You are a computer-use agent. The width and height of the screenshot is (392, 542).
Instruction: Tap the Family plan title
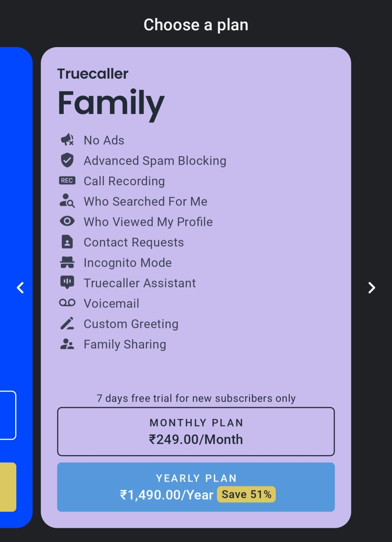pos(111,103)
